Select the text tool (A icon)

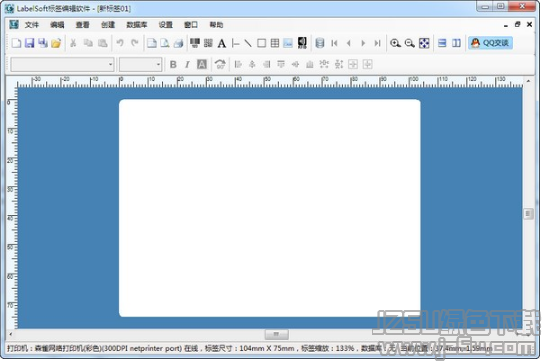[x=222, y=43]
